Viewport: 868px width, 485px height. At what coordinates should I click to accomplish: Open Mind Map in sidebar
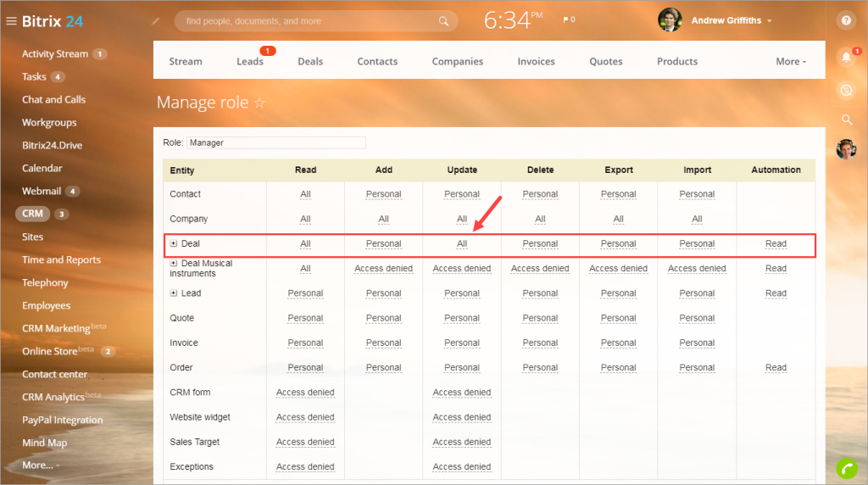coord(44,443)
